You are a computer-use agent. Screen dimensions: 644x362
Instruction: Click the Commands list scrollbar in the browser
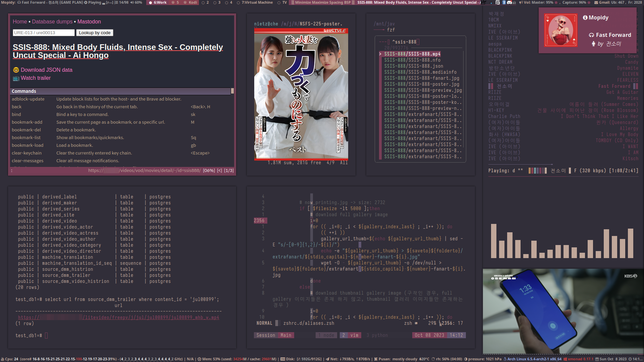[232, 90]
